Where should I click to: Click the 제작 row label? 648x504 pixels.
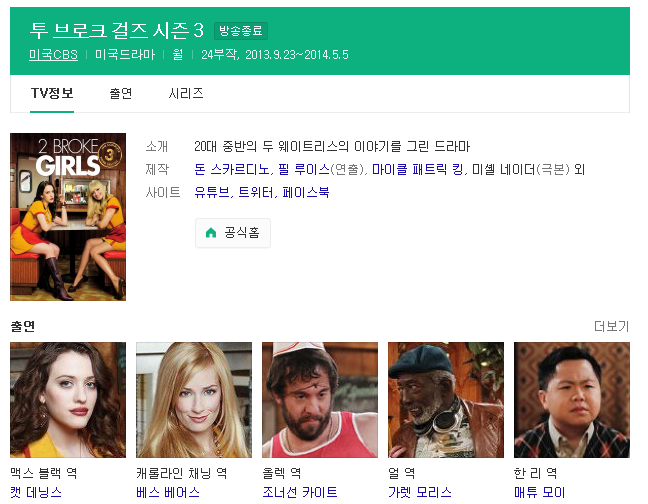(x=157, y=169)
